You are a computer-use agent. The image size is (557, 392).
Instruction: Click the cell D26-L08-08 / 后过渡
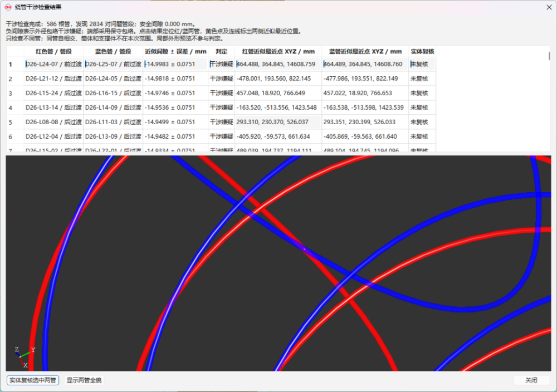[53, 122]
